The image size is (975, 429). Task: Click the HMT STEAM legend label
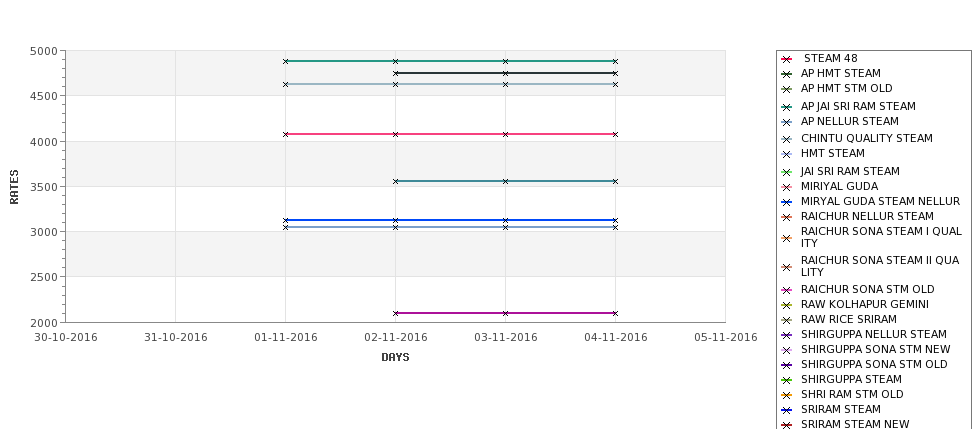point(832,153)
